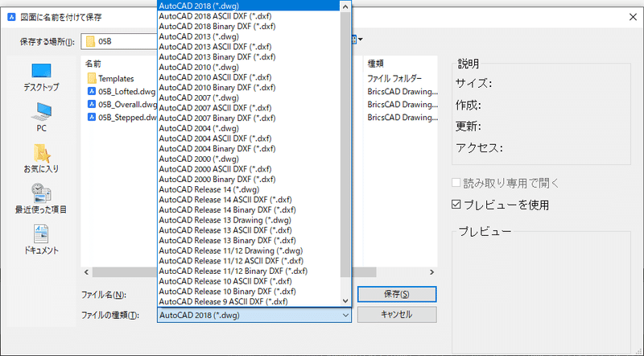Screen dimensions: 644x356
Task: Click the キャンセル (Cancel) button
Action: pos(397,315)
